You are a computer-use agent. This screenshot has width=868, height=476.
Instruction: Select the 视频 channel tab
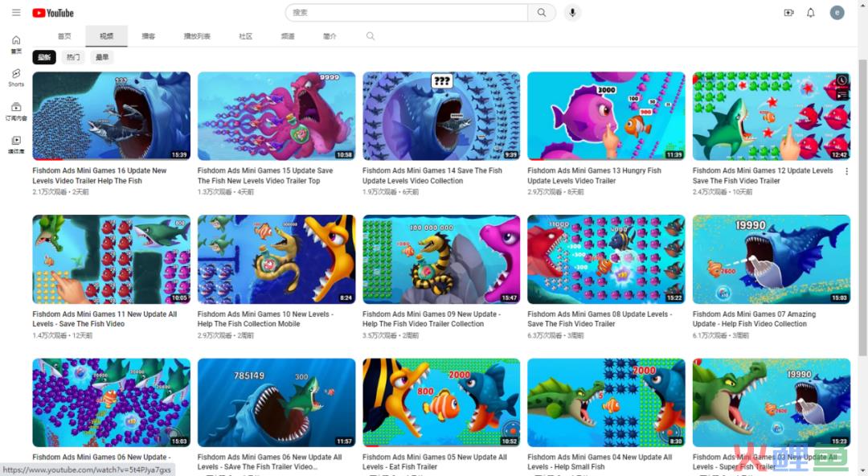click(x=106, y=36)
